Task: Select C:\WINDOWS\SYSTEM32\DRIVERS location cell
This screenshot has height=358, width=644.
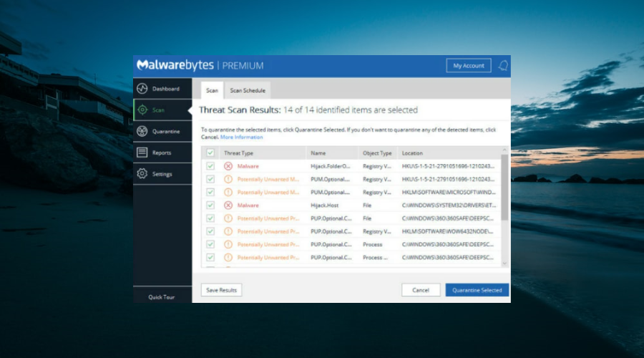Action: point(449,205)
